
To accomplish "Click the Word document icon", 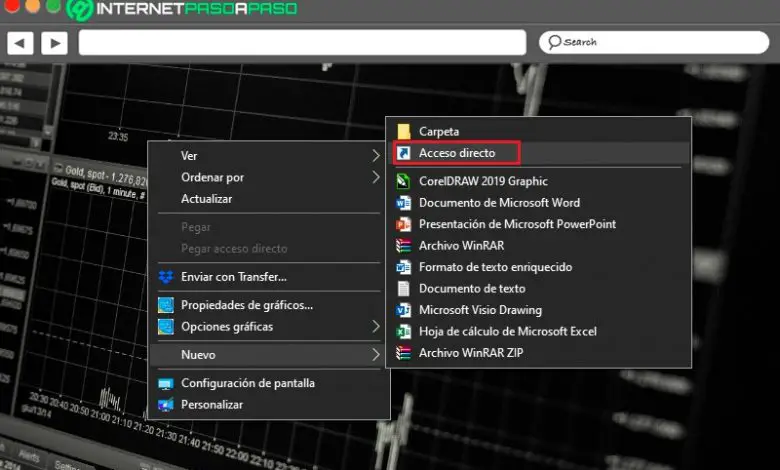I will (403, 202).
